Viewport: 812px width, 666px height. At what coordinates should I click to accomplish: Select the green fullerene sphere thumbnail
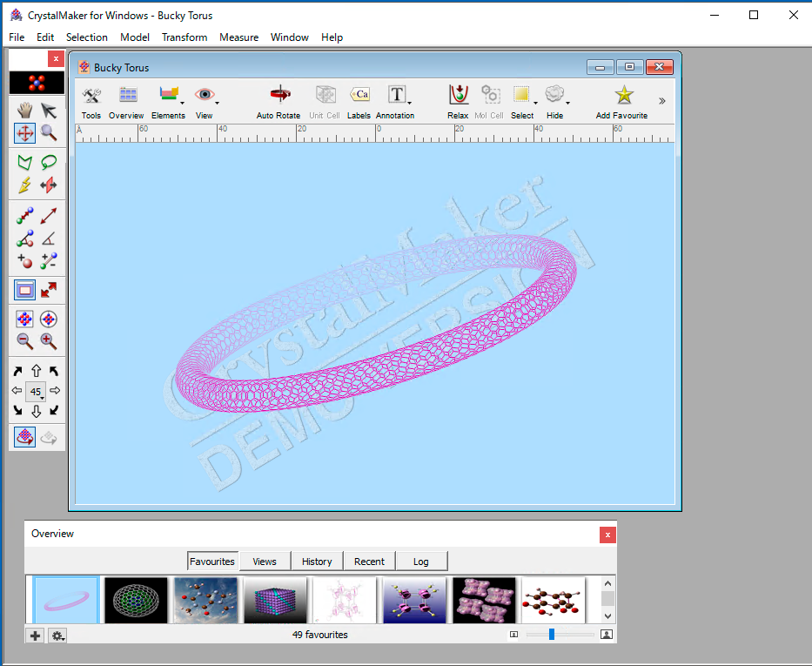(136, 600)
